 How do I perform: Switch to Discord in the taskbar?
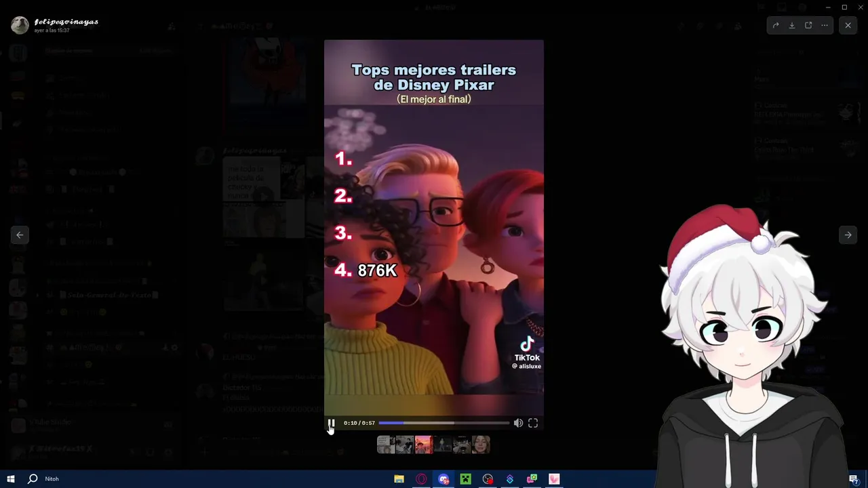(x=443, y=479)
